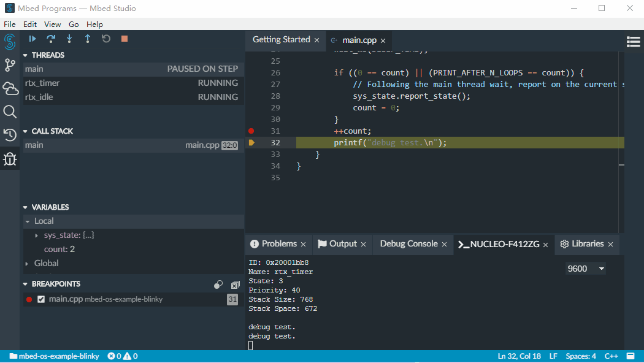Image resolution: width=644 pixels, height=363 pixels.
Task: Collapse the THREADS section
Action: (26, 55)
